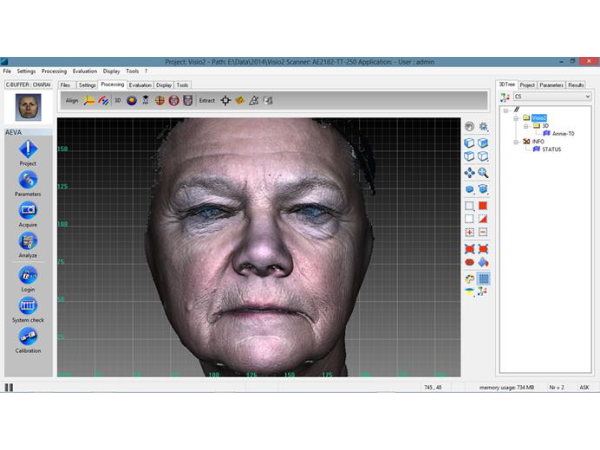Open the CS dropdown in 3DTree panel
The width and height of the screenshot is (600, 450).
pyautogui.click(x=553, y=97)
